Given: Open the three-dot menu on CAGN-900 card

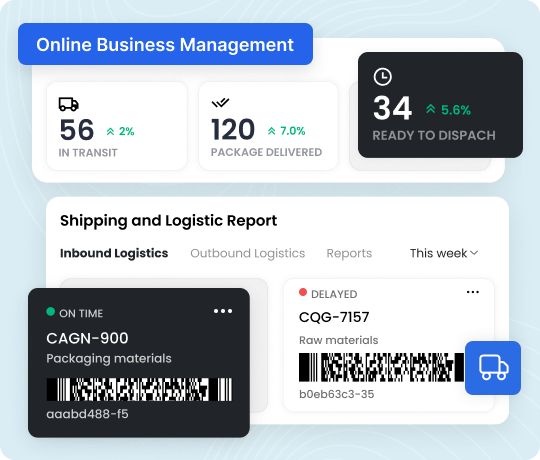Looking at the screenshot, I should (223, 311).
